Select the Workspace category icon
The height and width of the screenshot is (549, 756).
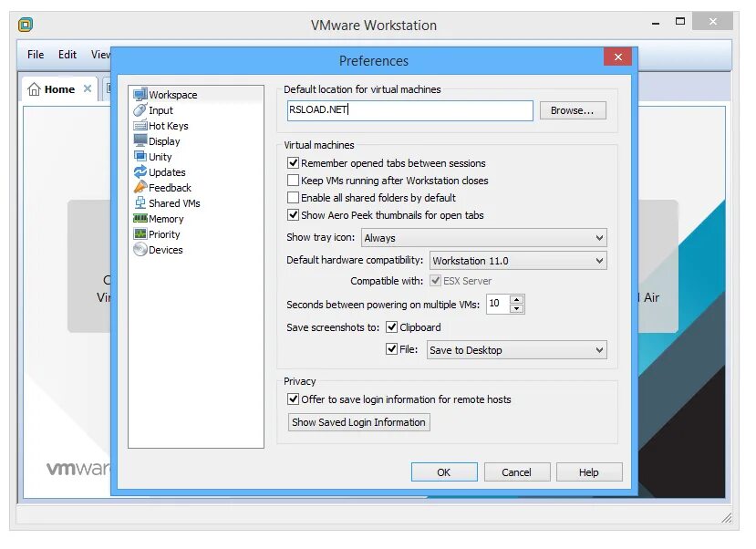(x=140, y=95)
